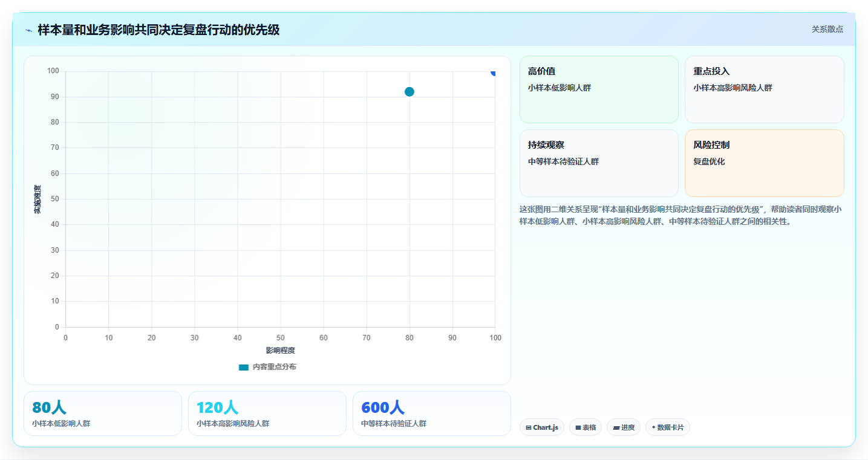868x460 pixels.
Task: Click the 内容重点分布 legend label
Action: click(x=274, y=367)
